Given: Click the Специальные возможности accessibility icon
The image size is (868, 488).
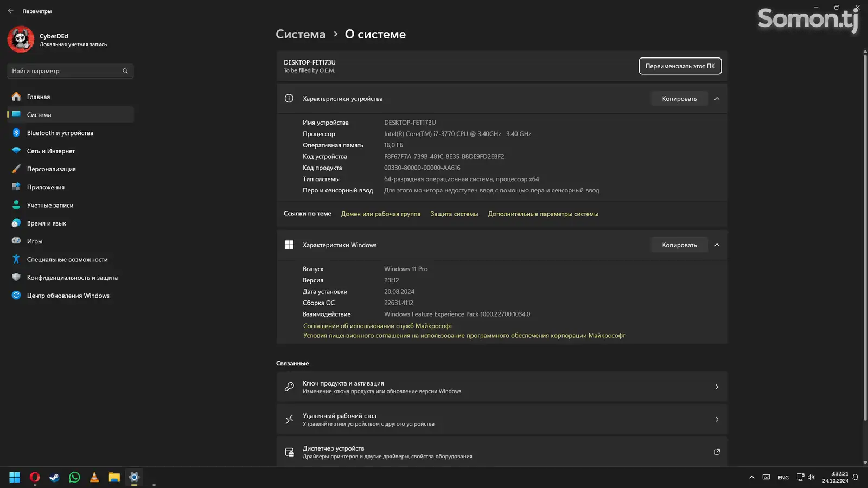Looking at the screenshot, I should tap(16, 259).
